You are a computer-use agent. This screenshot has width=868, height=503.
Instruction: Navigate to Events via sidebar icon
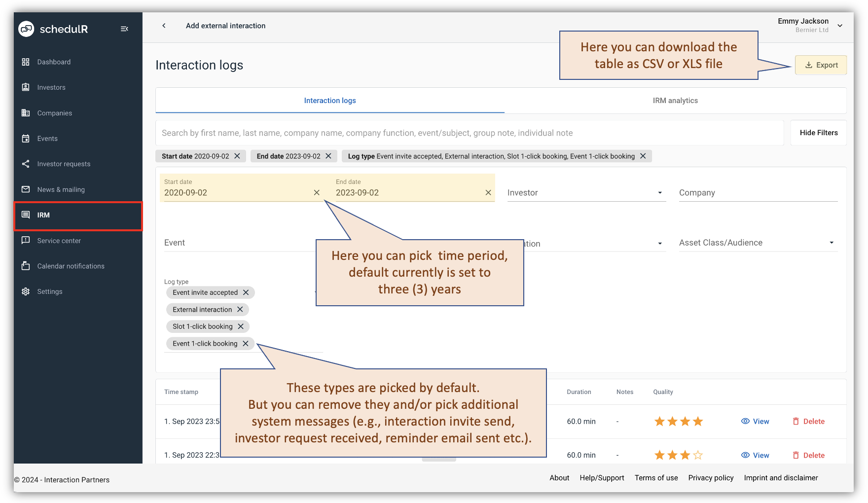[26, 139]
